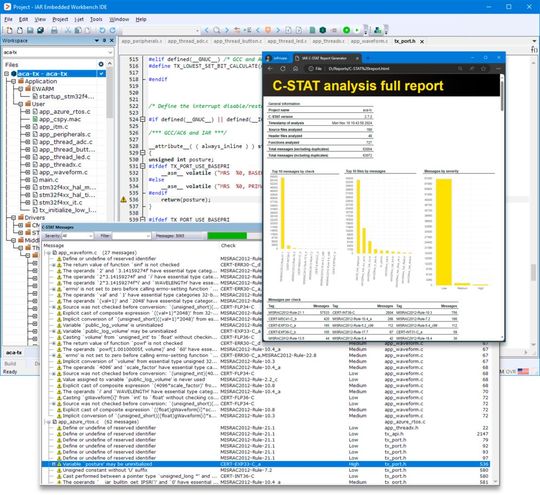Viewport: 540px width, 495px height.
Task: Click the US flag language icon in status bar
Action: pyautogui.click(x=523, y=371)
